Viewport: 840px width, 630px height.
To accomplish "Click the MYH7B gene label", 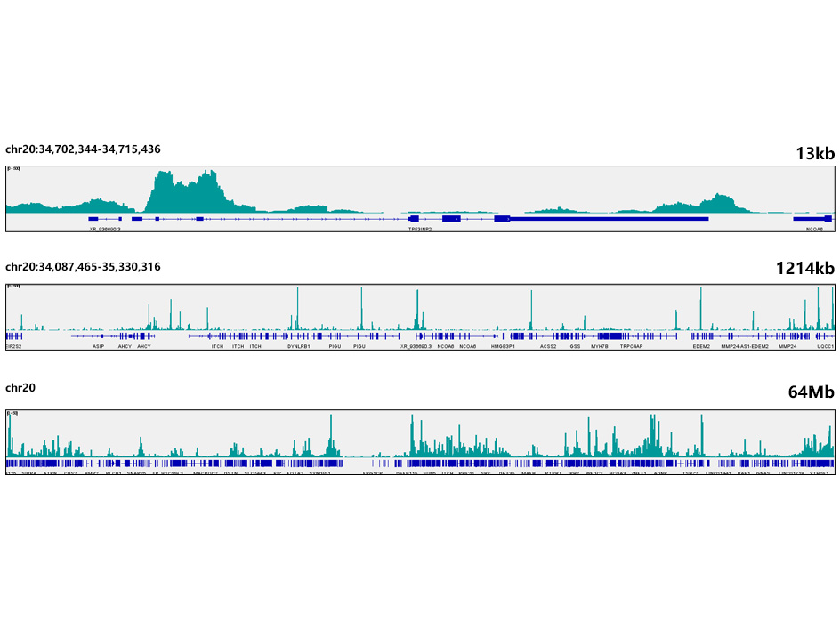I will pyautogui.click(x=600, y=346).
